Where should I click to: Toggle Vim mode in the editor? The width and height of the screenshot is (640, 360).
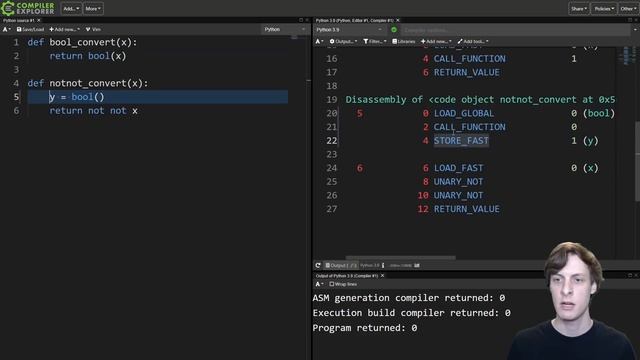[x=93, y=29]
